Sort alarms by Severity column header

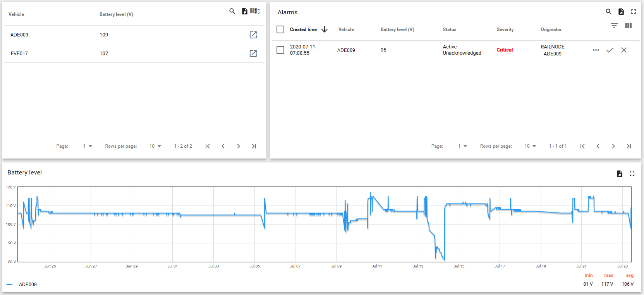coord(505,29)
